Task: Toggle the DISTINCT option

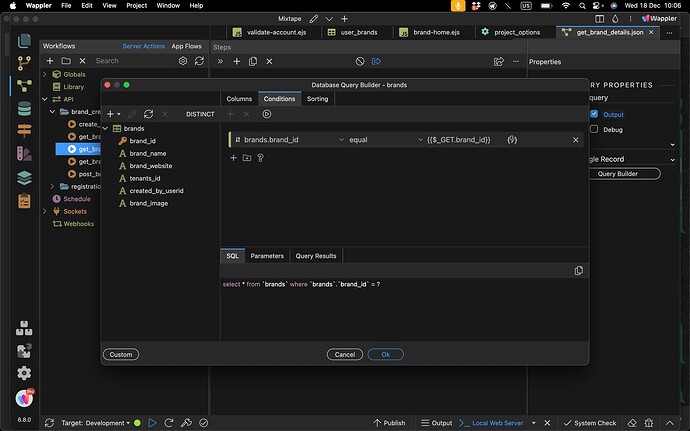Action: coord(200,114)
